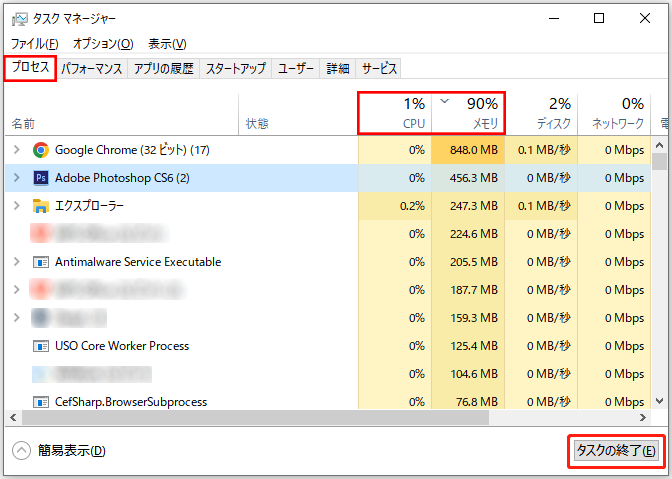Click the 0.2% CPU cell for エクスプローラー

click(395, 206)
